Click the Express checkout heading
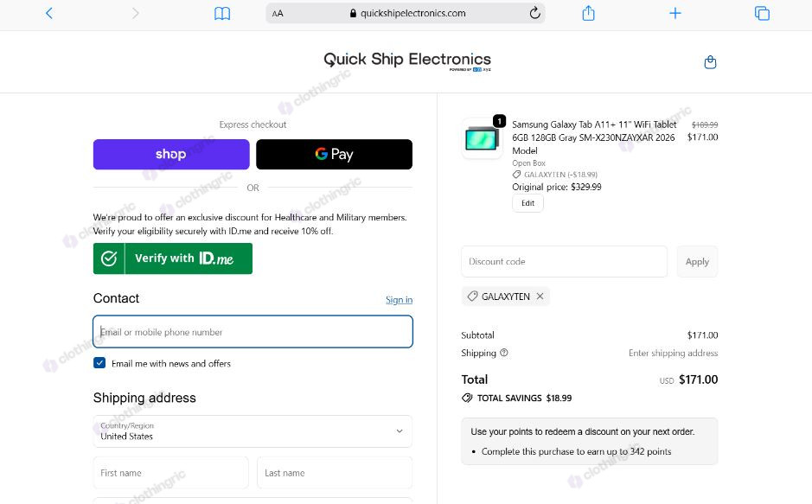Image resolution: width=812 pixels, height=504 pixels. click(x=253, y=124)
